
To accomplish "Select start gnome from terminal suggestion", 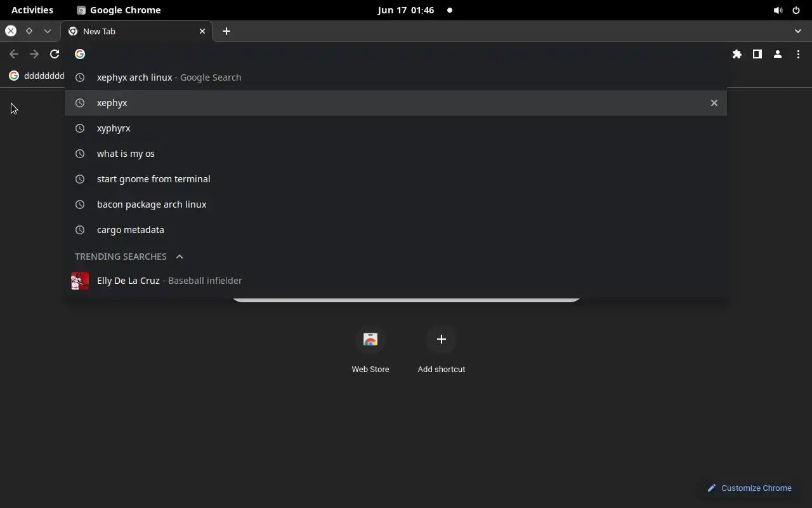I will (396, 179).
